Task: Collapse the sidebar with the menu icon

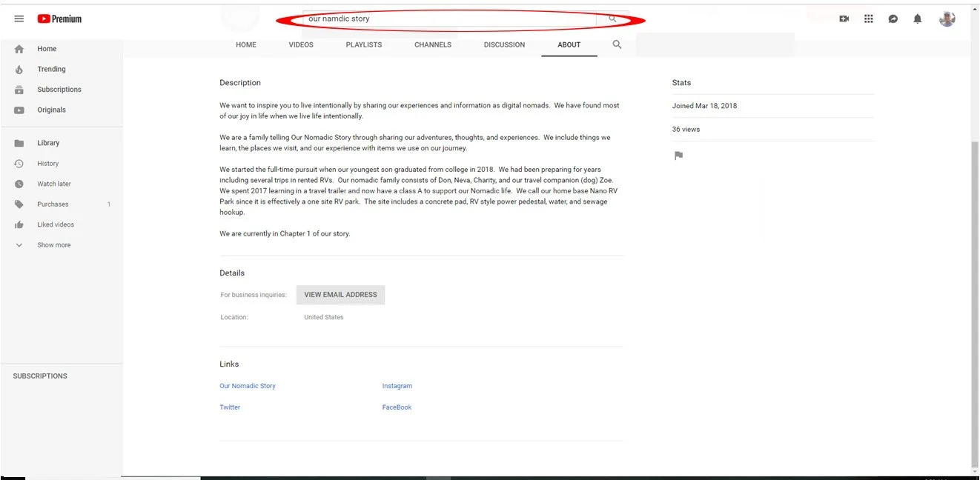Action: pyautogui.click(x=19, y=19)
